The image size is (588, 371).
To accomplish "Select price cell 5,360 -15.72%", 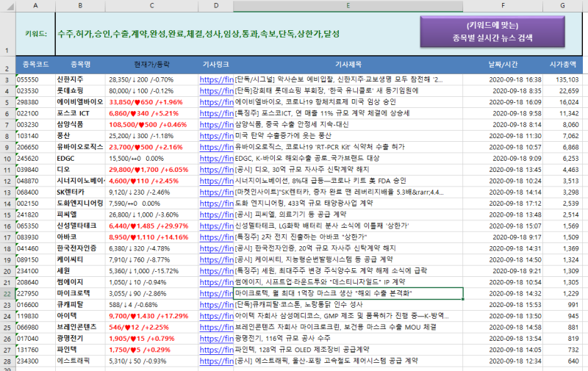I will 152,271.
